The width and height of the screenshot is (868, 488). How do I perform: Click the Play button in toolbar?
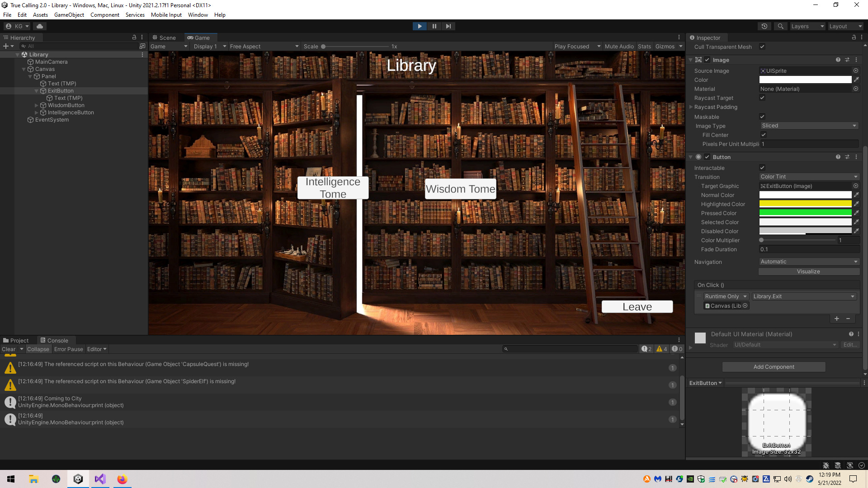420,26
